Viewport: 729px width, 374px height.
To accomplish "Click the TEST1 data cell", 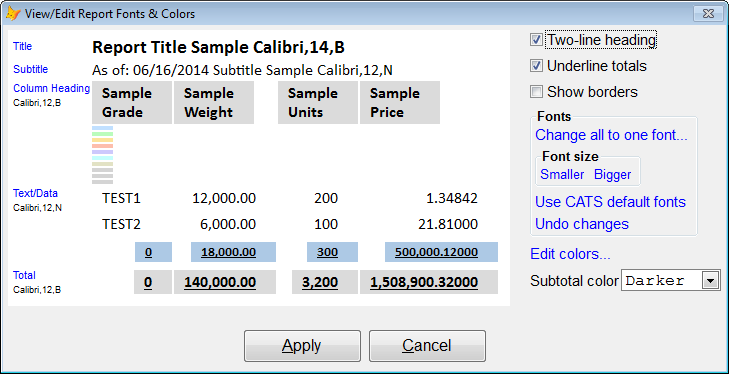I will click(x=121, y=199).
